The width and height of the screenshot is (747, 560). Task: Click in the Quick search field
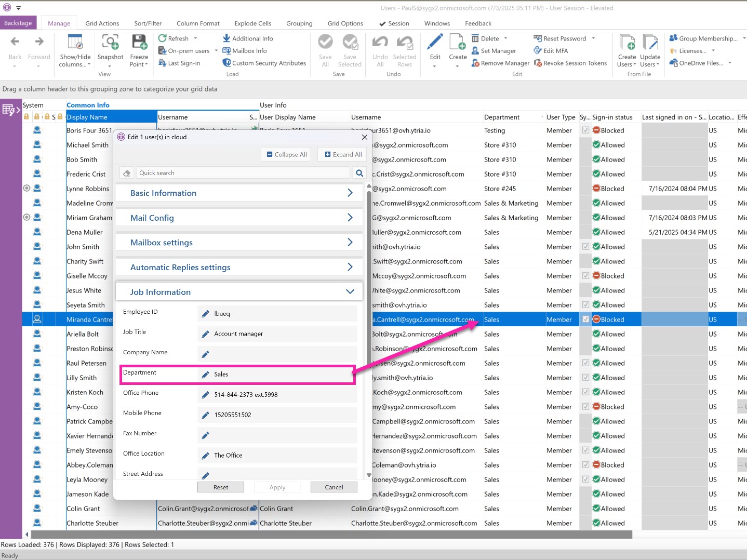[x=244, y=173]
